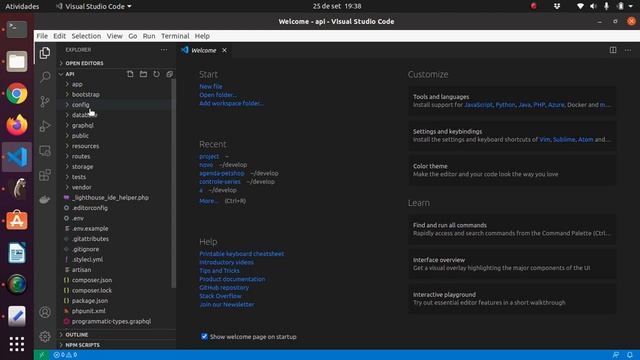Open the Run and Debug view
The width and height of the screenshot is (640, 360).
coord(45,126)
